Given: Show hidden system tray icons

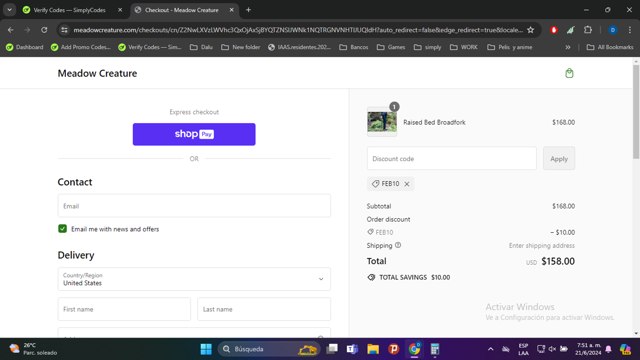Looking at the screenshot, I should [491, 349].
